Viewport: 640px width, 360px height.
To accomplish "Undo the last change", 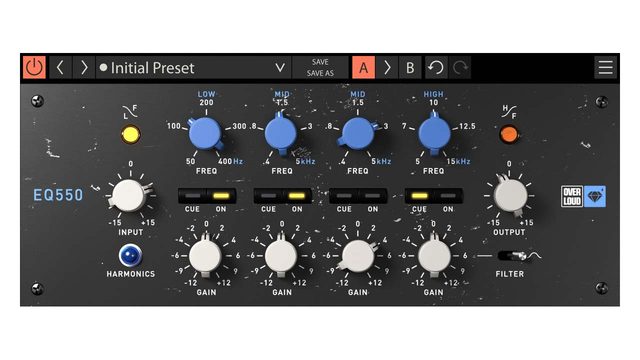I will [x=436, y=67].
